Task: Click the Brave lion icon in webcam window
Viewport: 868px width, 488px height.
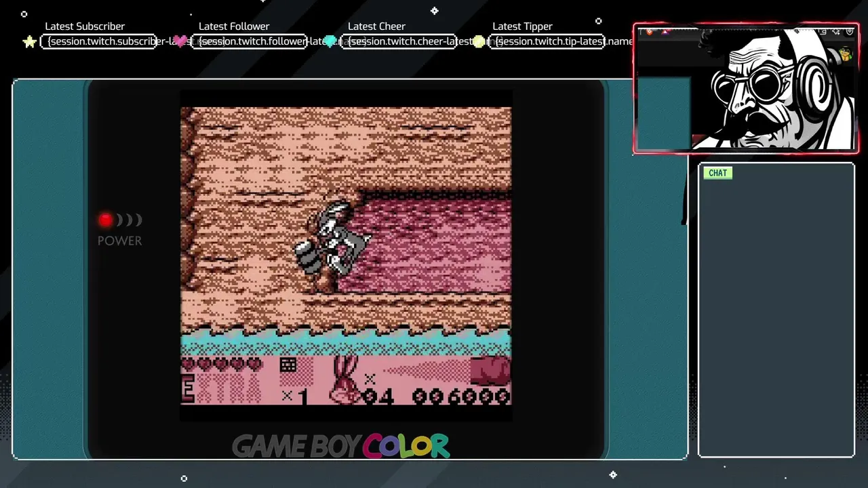Action: pyautogui.click(x=649, y=31)
